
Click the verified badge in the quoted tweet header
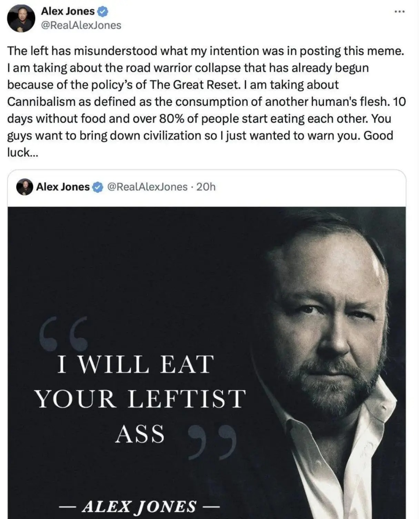98,187
